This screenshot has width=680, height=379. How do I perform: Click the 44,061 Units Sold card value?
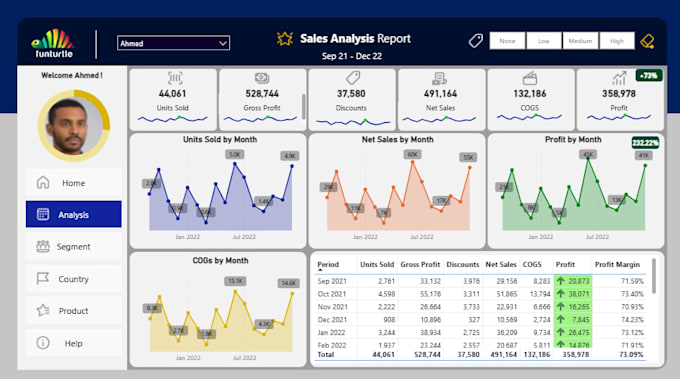click(x=172, y=94)
